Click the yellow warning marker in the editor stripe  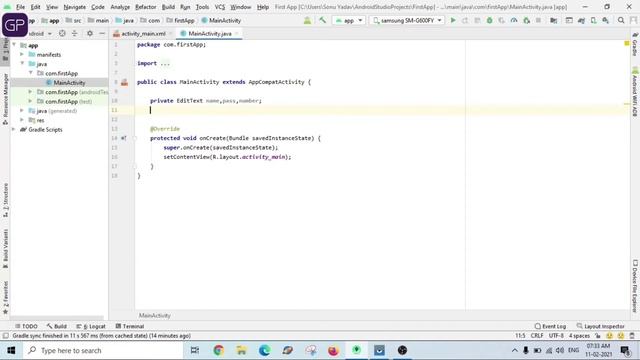627,43
